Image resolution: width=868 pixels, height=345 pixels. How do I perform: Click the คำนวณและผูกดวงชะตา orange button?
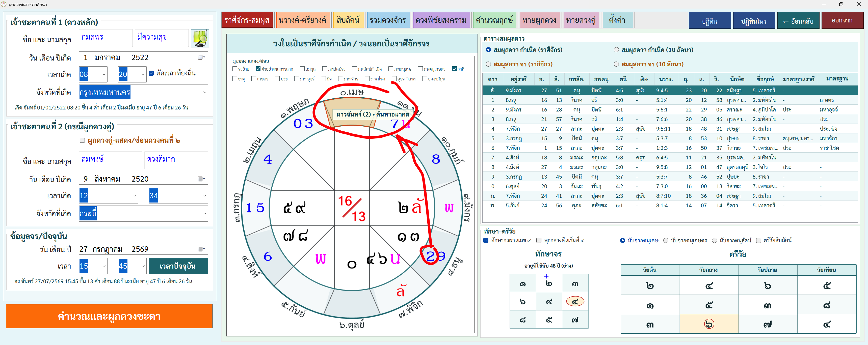click(x=109, y=316)
